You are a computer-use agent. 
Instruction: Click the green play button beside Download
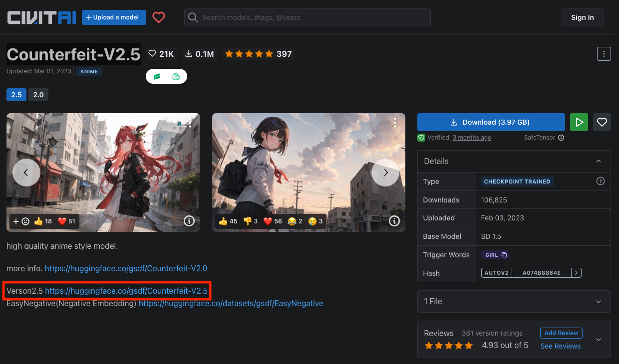click(579, 122)
